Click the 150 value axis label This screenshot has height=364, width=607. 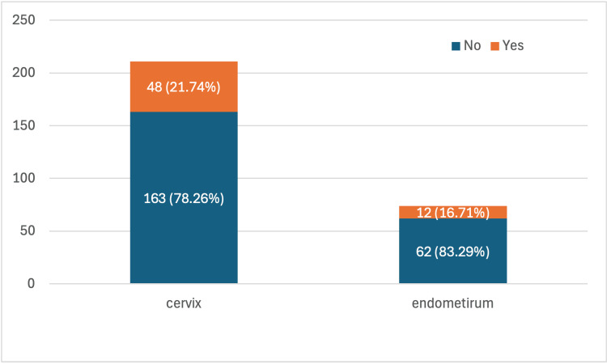pyautogui.click(x=23, y=125)
